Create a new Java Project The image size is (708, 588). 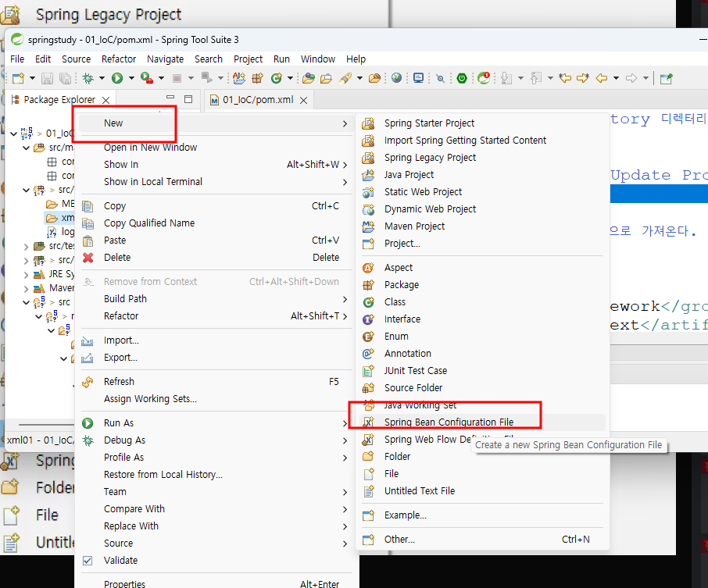tap(481, 175)
